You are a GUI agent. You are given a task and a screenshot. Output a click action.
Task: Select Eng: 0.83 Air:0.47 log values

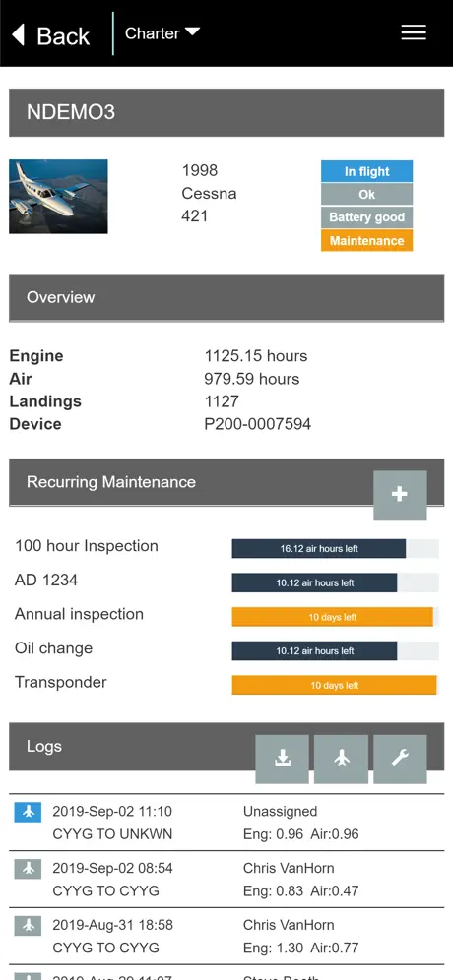(301, 890)
